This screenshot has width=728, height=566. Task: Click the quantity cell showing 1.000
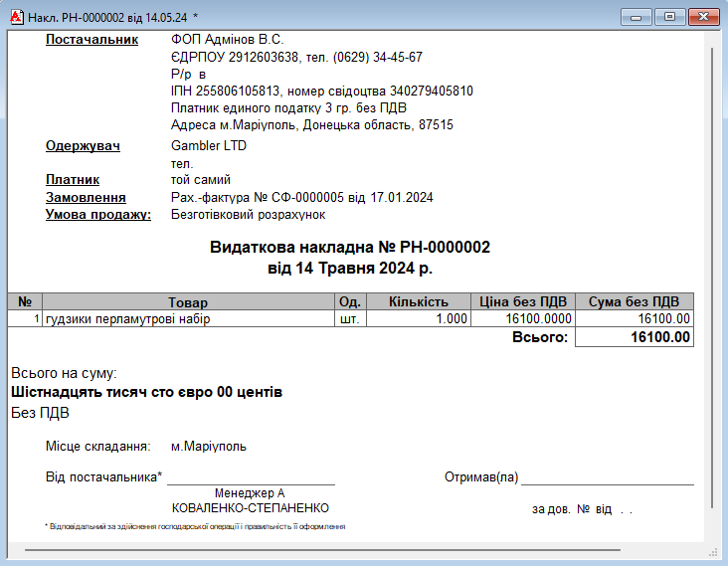[419, 319]
